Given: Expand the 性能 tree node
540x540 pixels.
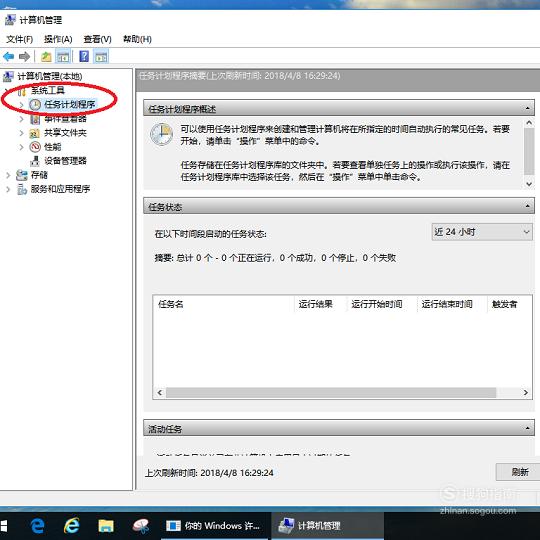Looking at the screenshot, I should 21,147.
